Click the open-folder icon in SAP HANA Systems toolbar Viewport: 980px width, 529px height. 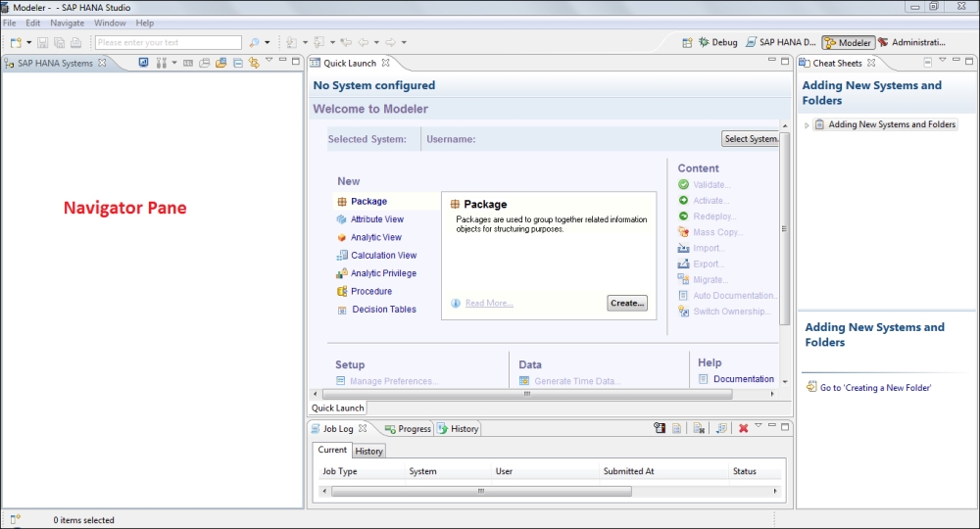click(220, 63)
